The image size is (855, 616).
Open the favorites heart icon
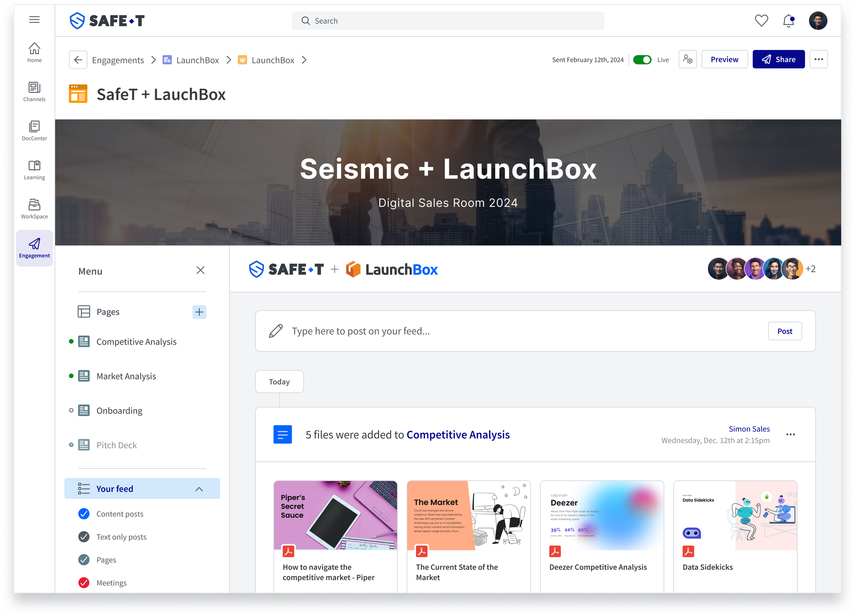761,21
